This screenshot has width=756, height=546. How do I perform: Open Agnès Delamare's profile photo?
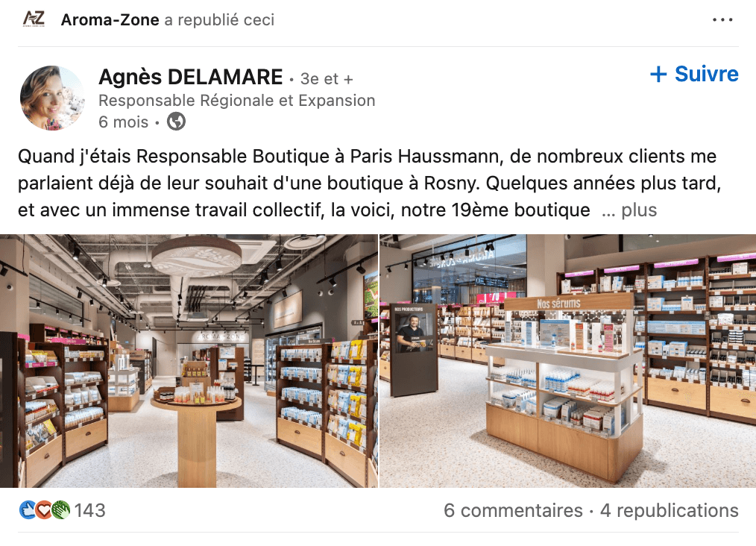pos(52,98)
